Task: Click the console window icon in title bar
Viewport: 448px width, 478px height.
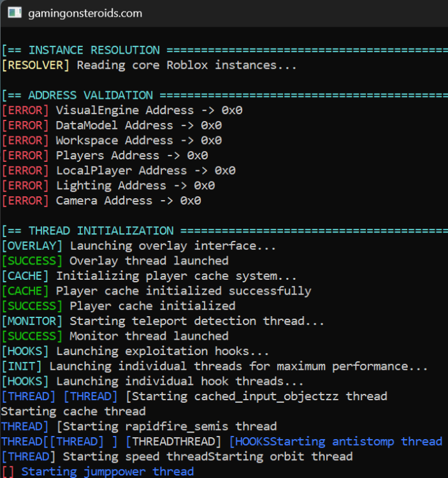Action: click(x=14, y=13)
